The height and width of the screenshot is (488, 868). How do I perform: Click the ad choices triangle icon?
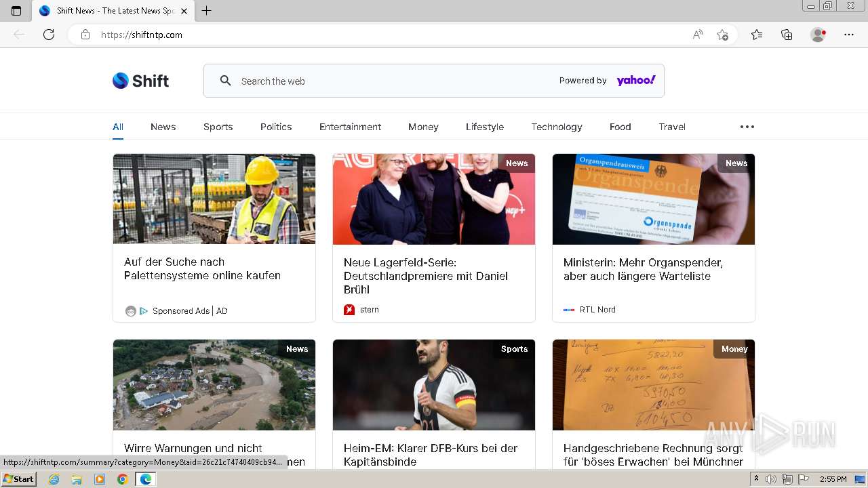coord(144,311)
